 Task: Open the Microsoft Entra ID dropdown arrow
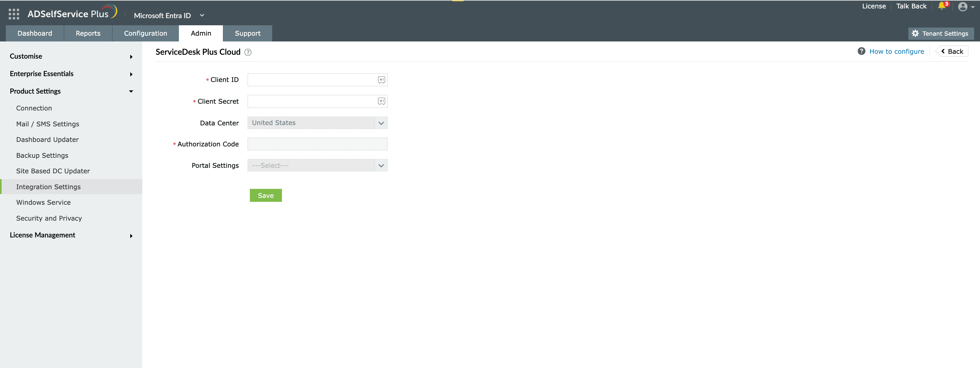(x=202, y=15)
